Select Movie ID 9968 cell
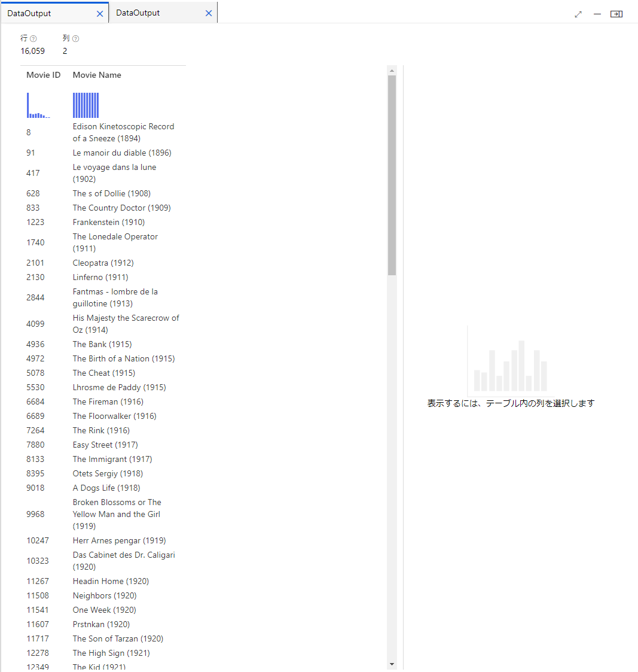 (x=35, y=514)
